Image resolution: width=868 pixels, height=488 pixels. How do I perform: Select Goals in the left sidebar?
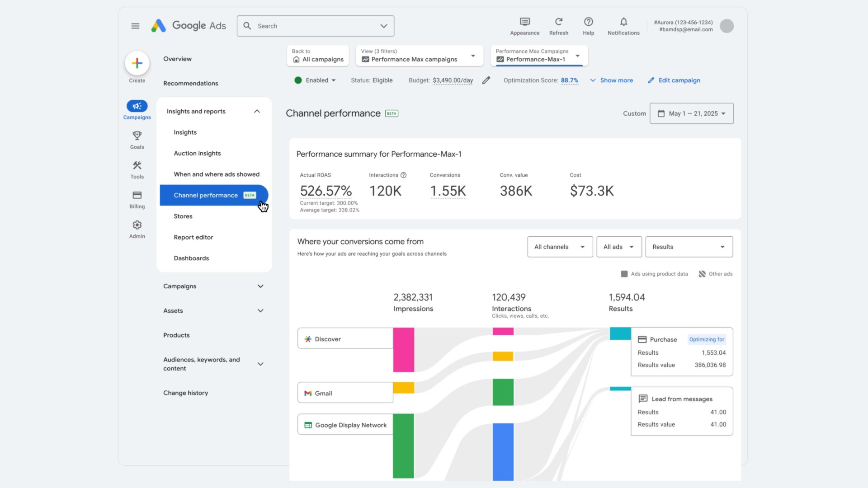pos(137,139)
